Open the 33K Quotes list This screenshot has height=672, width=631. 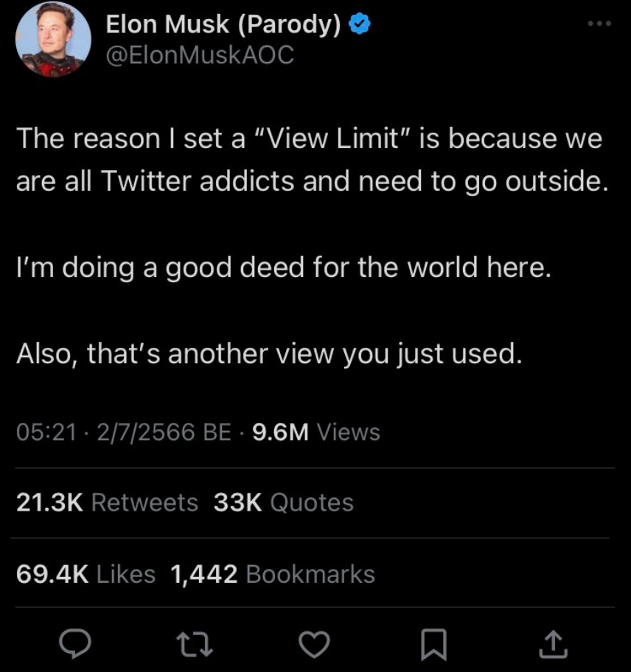click(x=284, y=503)
